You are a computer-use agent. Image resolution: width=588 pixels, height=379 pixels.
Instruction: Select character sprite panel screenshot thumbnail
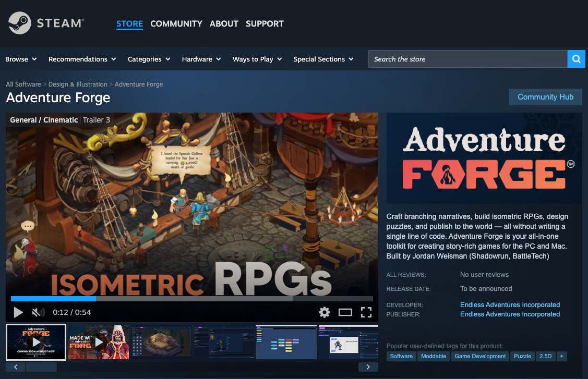click(349, 343)
